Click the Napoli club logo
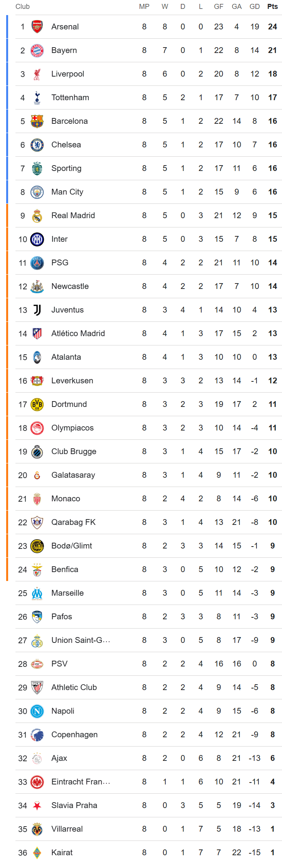The height and width of the screenshot is (868, 282). point(37,711)
